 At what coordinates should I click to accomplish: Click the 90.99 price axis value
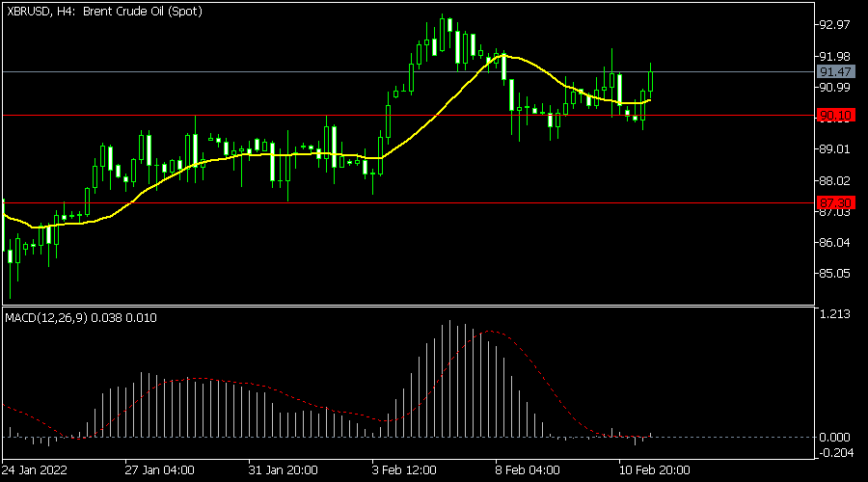point(835,88)
